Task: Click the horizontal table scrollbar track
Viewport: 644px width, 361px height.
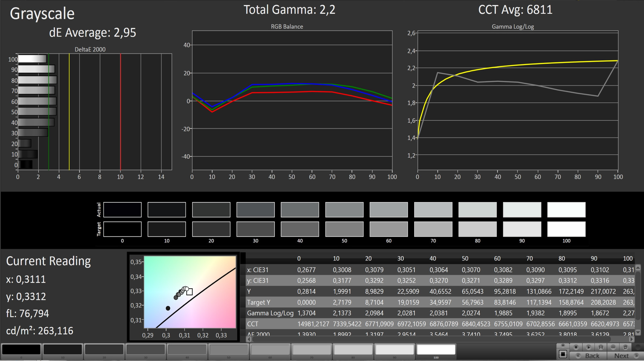Action: click(440, 339)
